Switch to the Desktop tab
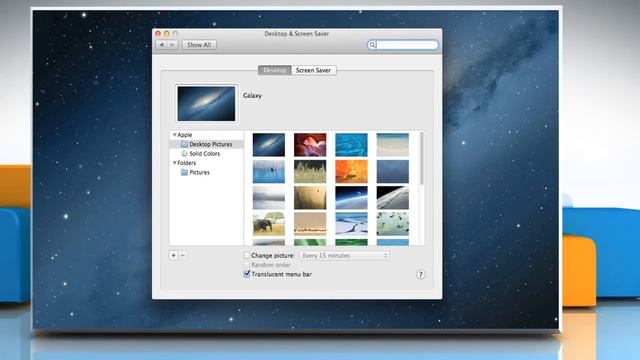The width and height of the screenshot is (640, 360). point(275,70)
